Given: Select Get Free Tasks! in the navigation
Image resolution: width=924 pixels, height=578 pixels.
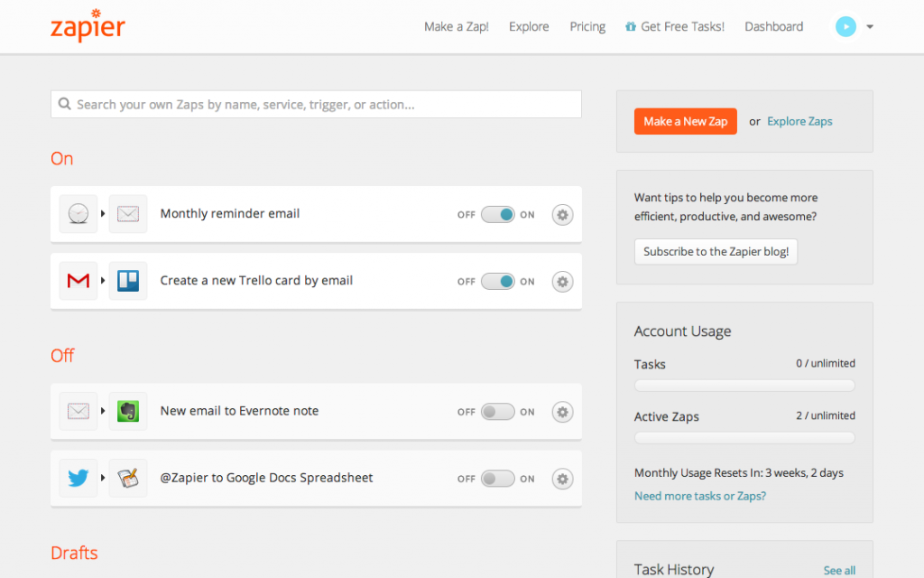Looking at the screenshot, I should click(x=682, y=26).
